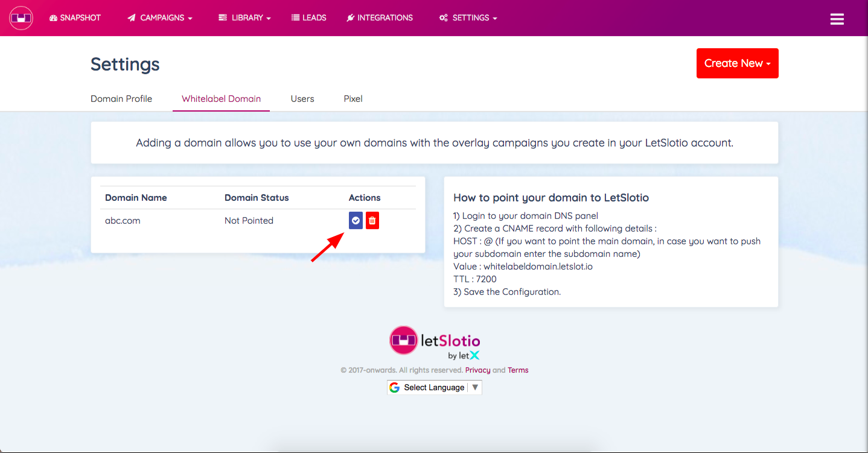Image resolution: width=868 pixels, height=453 pixels.
Task: Click the 'How to point your domain' heading
Action: 551,198
